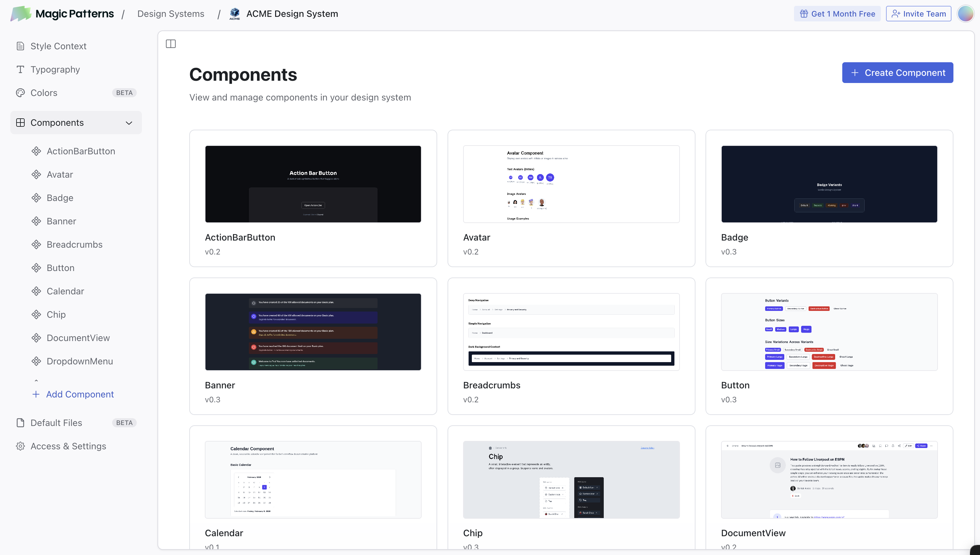Screen dimensions: 980x555
Task: Click the Access & Settings gear icon
Action: pyautogui.click(x=20, y=446)
